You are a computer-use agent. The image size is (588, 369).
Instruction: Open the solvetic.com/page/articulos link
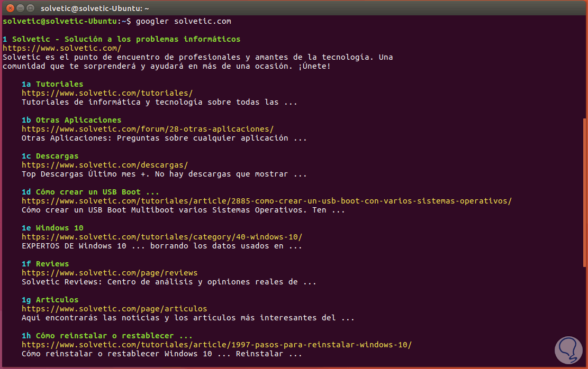pos(114,309)
